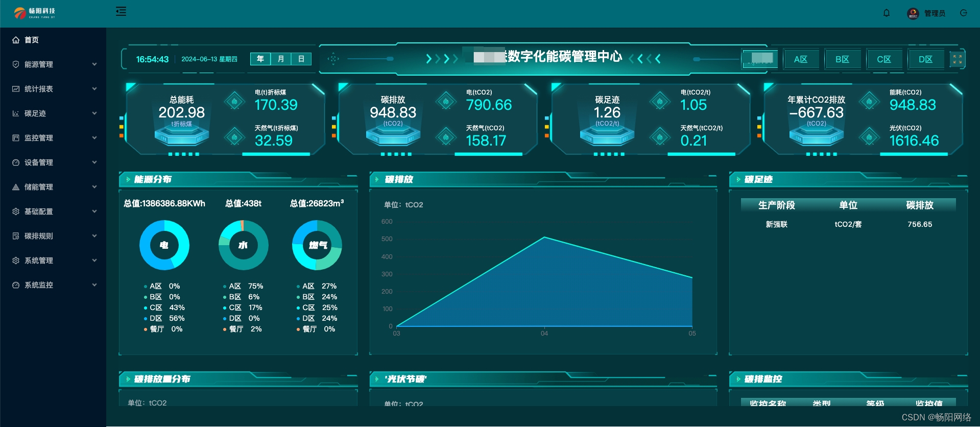Click the 碳排放量分布 panel header
Screen dimensions: 980x427
(x=238, y=379)
